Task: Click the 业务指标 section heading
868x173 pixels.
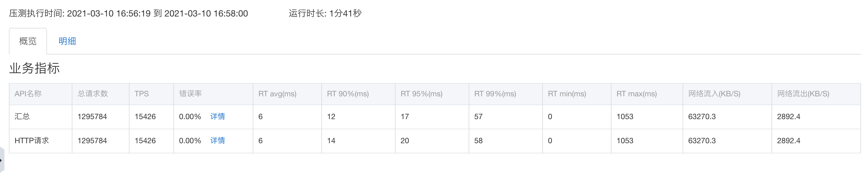Action: [34, 68]
